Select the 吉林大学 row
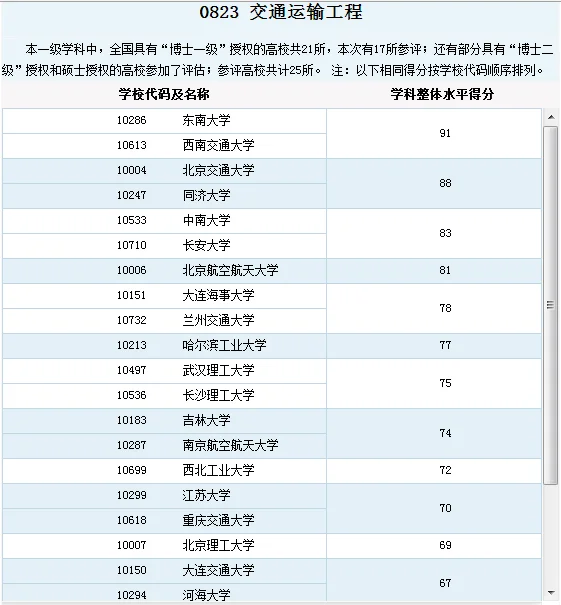561x605 pixels. coord(164,421)
